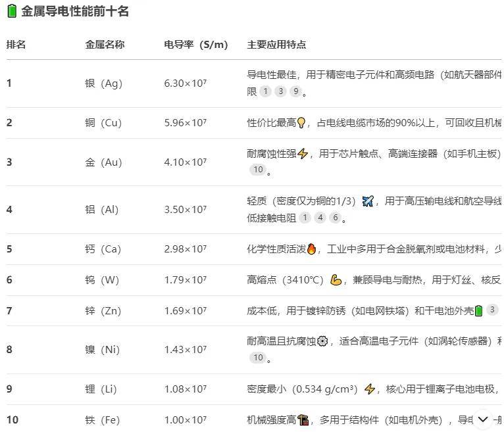Image resolution: width=504 pixels, height=432 pixels.
Task: Click the gear emoji in nickel row
Action: pyautogui.click(x=322, y=341)
